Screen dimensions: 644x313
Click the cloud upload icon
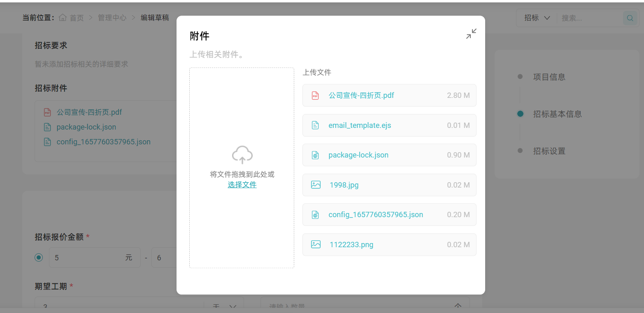242,155
